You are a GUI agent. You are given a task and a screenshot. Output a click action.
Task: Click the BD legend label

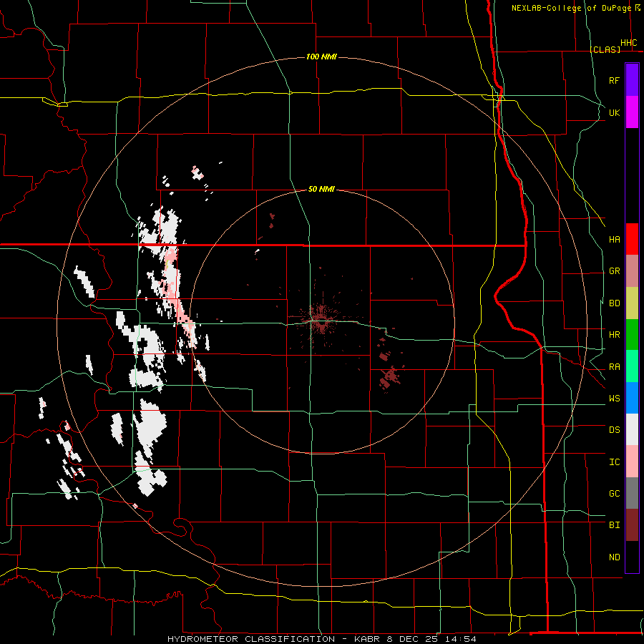(x=614, y=303)
